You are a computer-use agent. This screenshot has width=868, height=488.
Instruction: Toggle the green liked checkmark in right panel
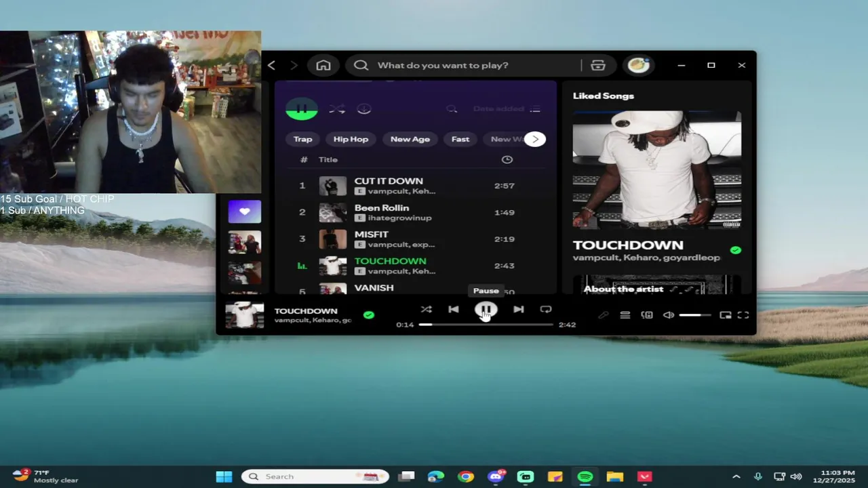[736, 250]
